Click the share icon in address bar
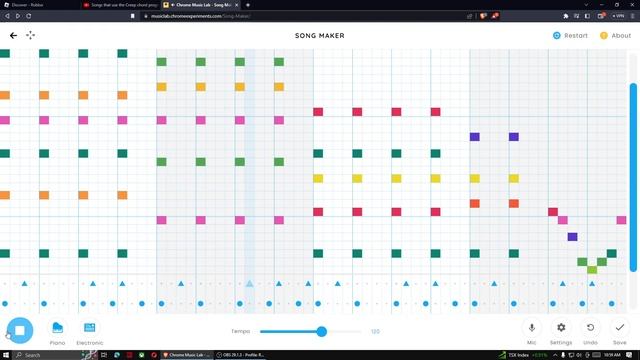This screenshot has width=640, height=360. [x=470, y=16]
